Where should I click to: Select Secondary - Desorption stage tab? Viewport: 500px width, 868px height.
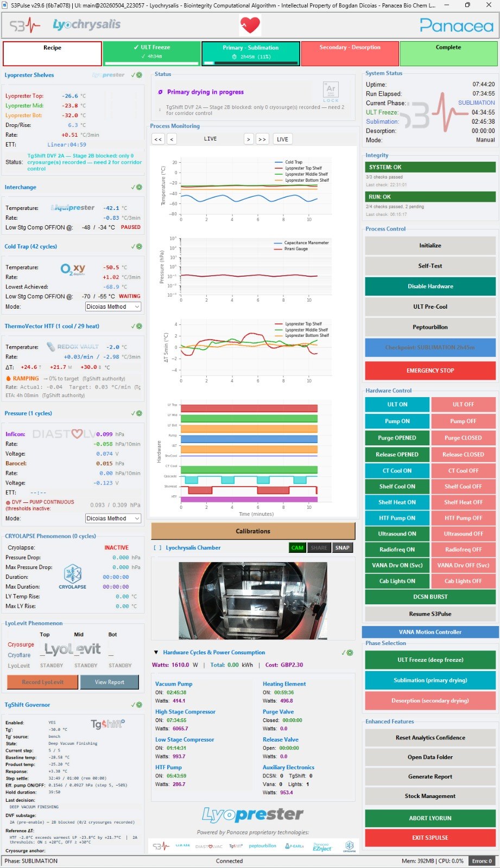pos(350,53)
